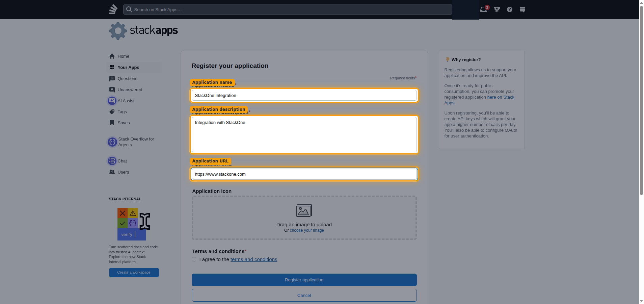Click the Questions sidebar icon
Viewport: 644px width, 304px height.
click(x=112, y=78)
